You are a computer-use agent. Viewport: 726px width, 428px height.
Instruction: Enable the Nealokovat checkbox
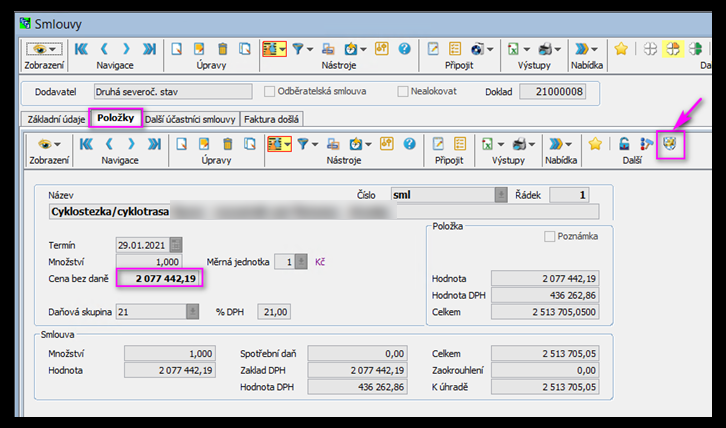(x=403, y=92)
